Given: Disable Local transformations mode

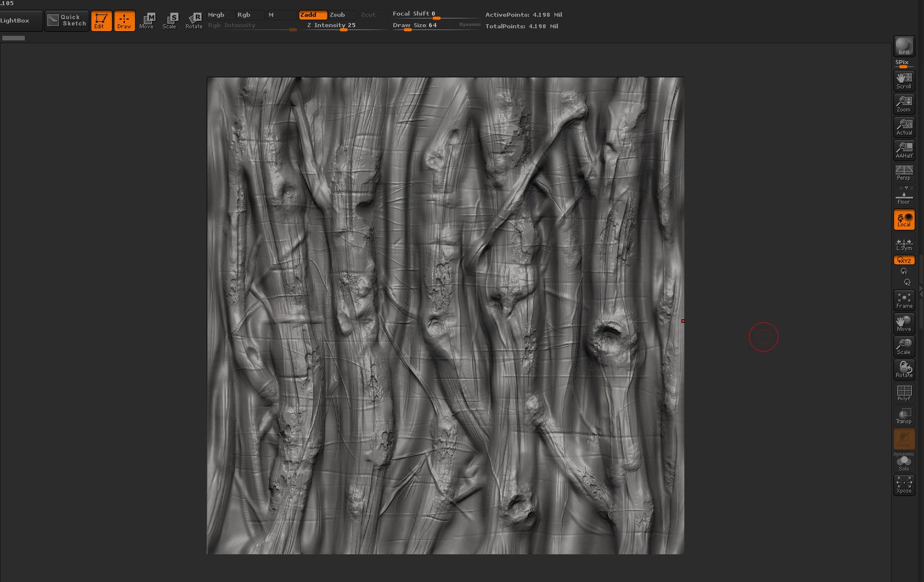Looking at the screenshot, I should pyautogui.click(x=904, y=219).
